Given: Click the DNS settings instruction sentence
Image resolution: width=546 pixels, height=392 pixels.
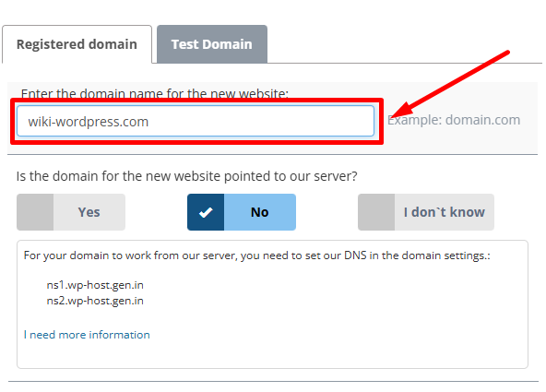Looking at the screenshot, I should [256, 255].
